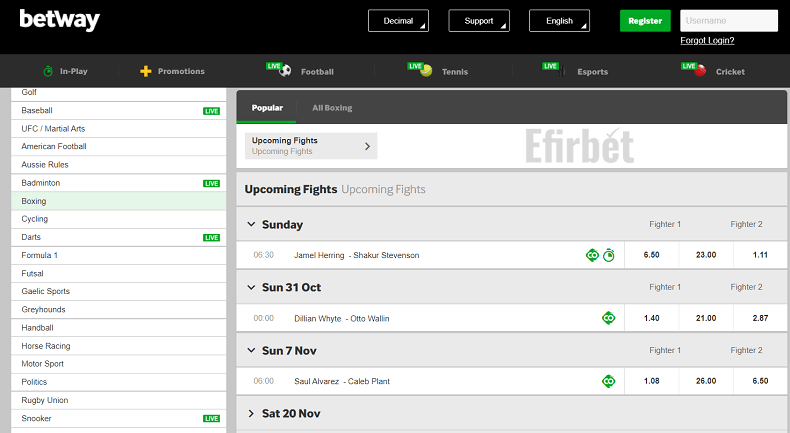The height and width of the screenshot is (433, 790).
Task: Switch to the All Boxing tab
Action: 332,107
